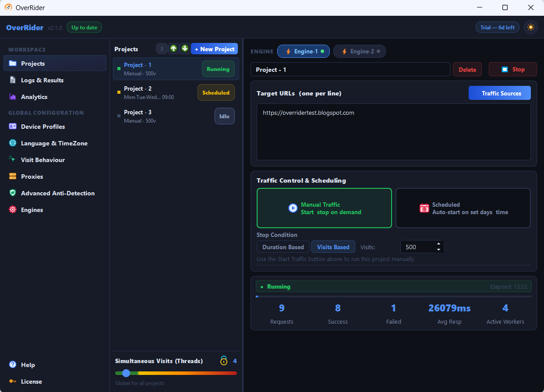The width and height of the screenshot is (544, 392).
Task: Click the Language & TimeZone globe icon
Action: [13, 143]
